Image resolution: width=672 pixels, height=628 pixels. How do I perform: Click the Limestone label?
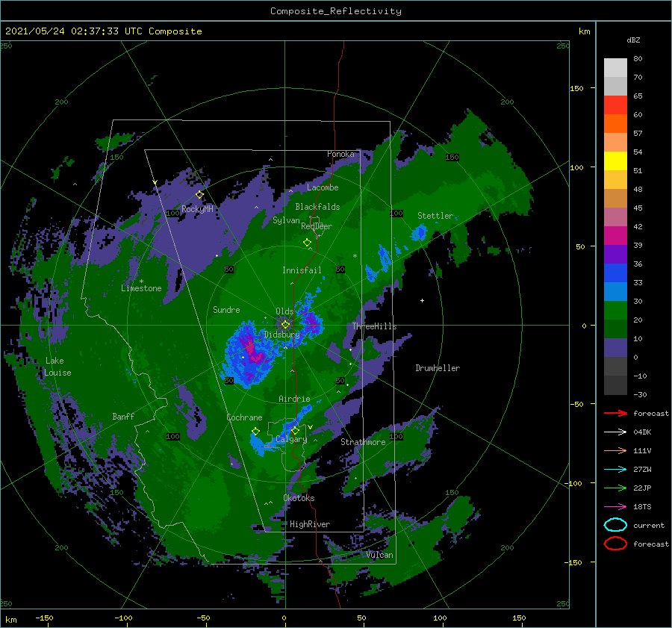click(141, 288)
